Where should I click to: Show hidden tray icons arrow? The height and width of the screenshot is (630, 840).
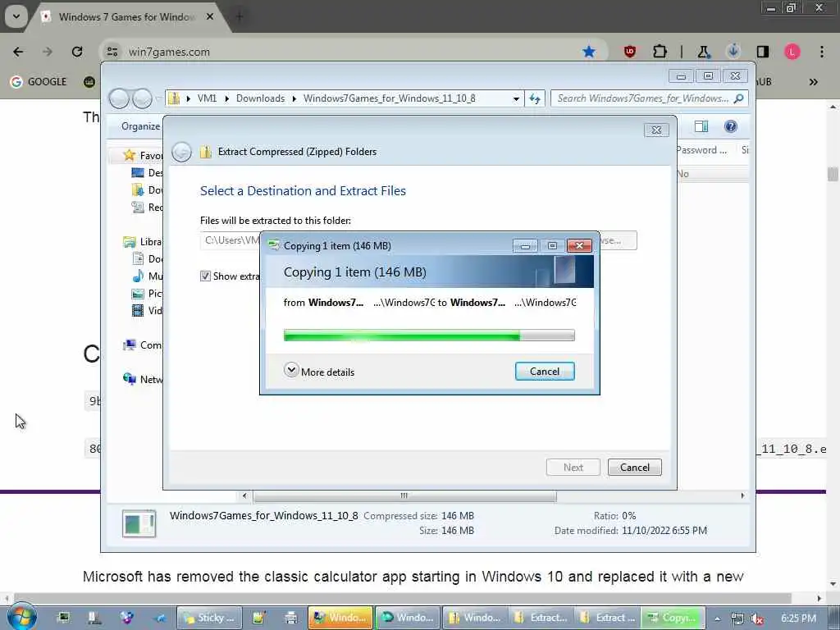tap(717, 619)
